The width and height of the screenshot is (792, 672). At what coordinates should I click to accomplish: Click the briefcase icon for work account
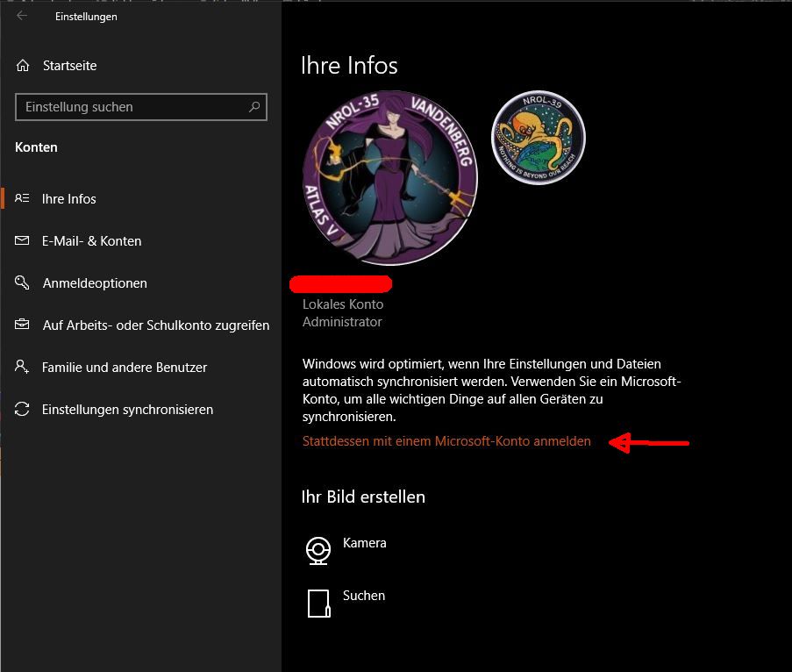(22, 325)
